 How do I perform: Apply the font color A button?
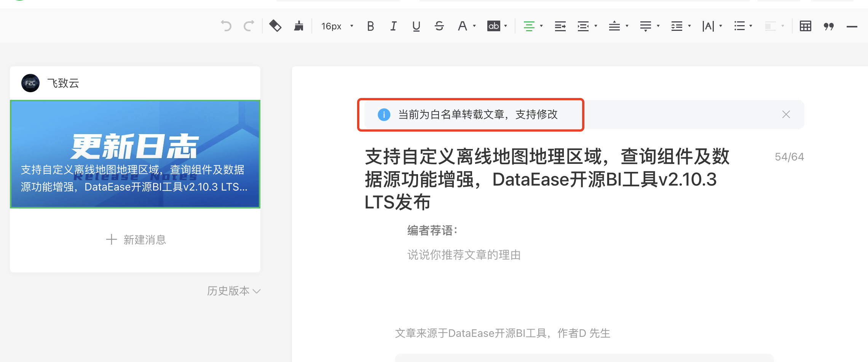pyautogui.click(x=462, y=26)
